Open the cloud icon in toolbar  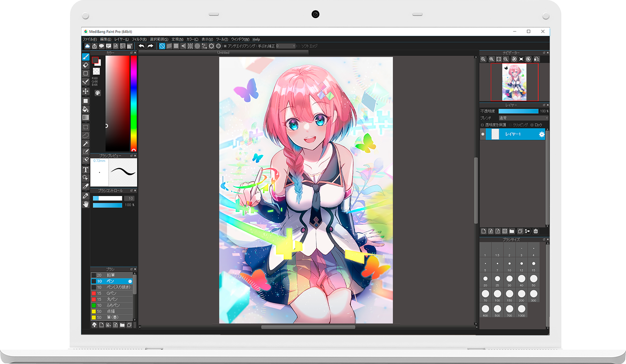pyautogui.click(x=87, y=46)
